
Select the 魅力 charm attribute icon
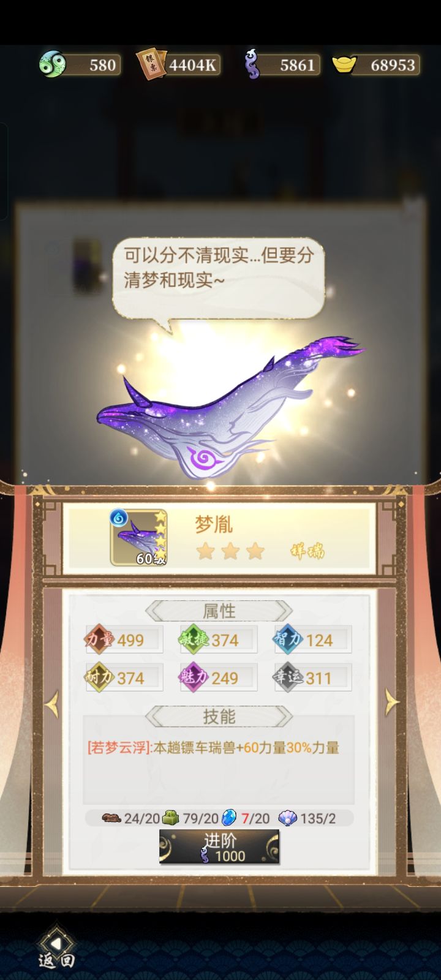click(x=194, y=677)
